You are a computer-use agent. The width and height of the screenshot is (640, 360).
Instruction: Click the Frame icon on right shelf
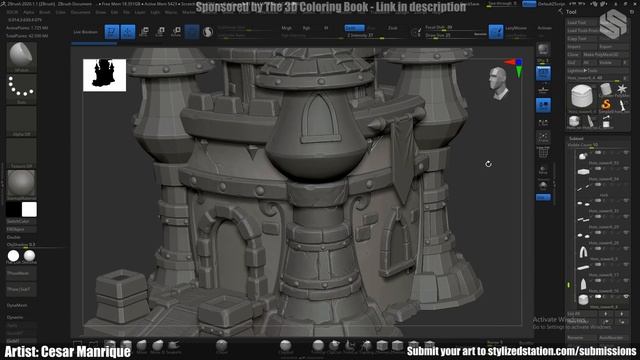click(x=543, y=138)
